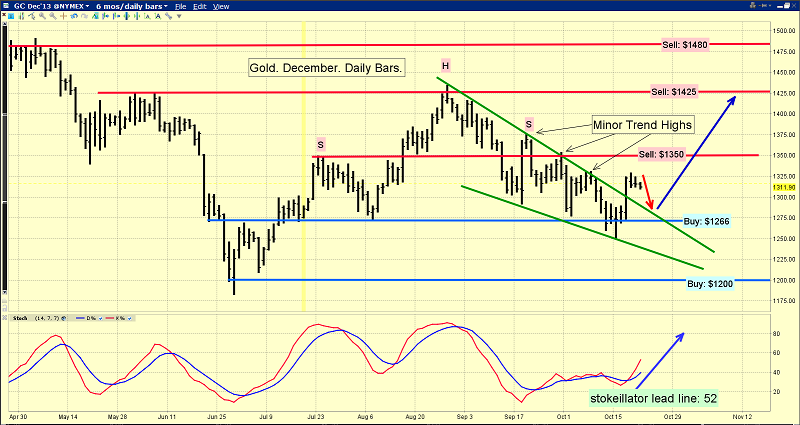Open the small dropdown beside the pin icon
The width and height of the screenshot is (800, 425).
[x=770, y=6]
